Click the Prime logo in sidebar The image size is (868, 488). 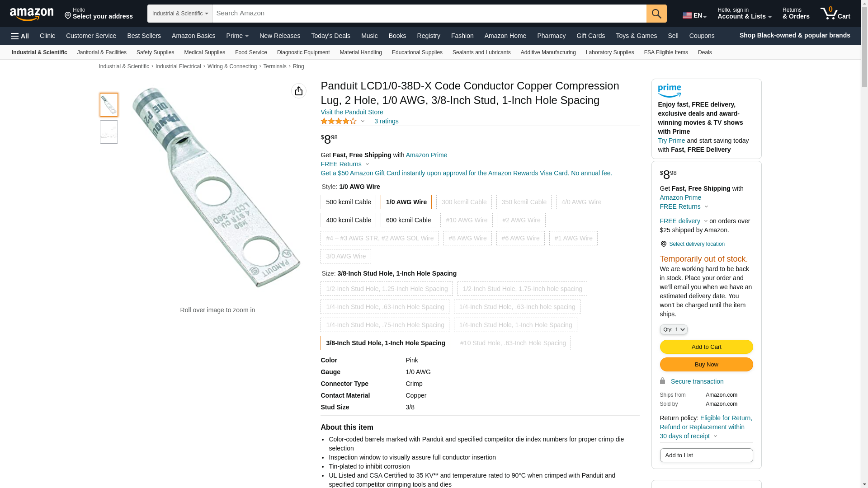pos(670,91)
